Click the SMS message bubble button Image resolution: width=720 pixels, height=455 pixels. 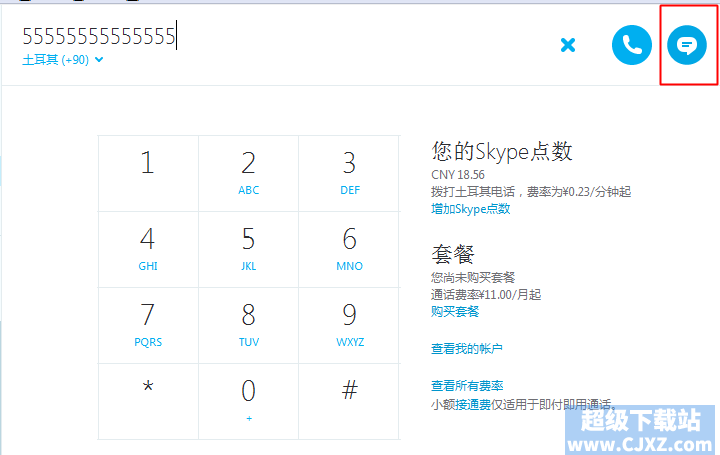686,45
